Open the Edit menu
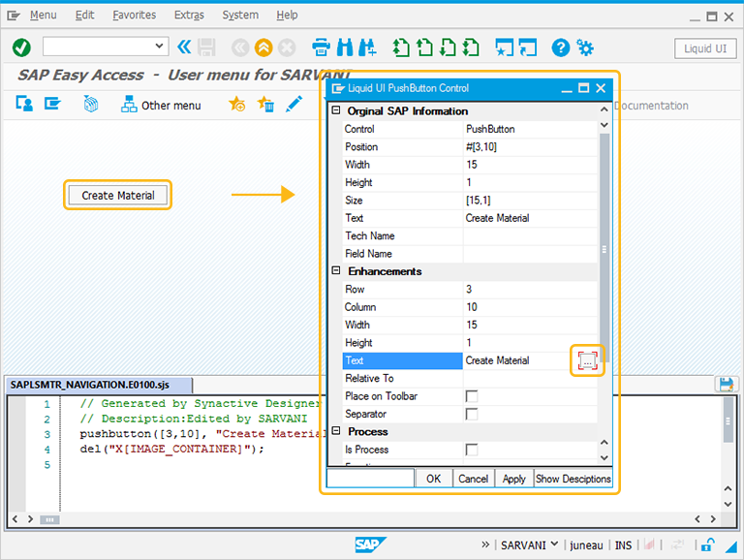The width and height of the screenshot is (744, 560). coord(84,16)
